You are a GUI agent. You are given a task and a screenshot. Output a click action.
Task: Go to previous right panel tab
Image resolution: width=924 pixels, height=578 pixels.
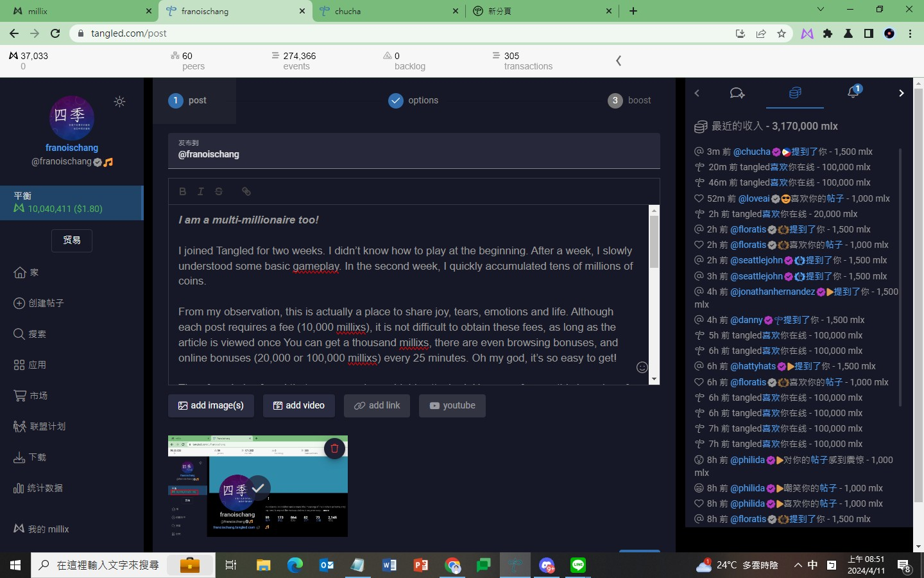click(697, 93)
